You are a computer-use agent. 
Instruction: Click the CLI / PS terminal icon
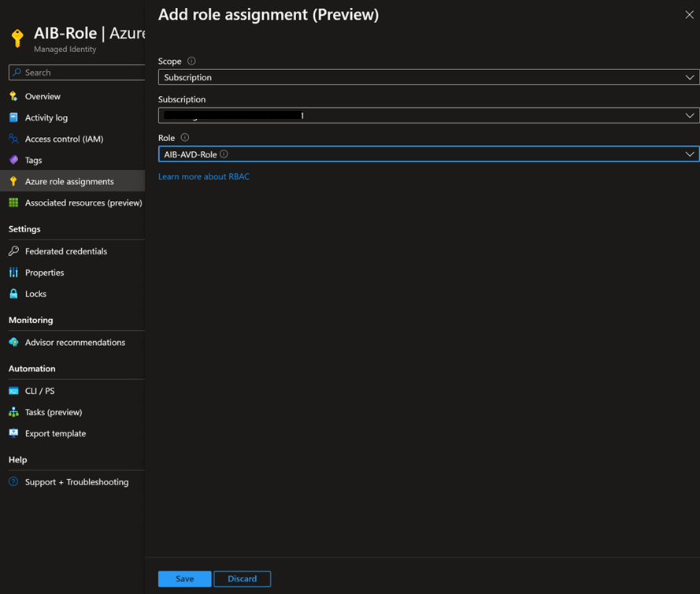click(x=13, y=391)
